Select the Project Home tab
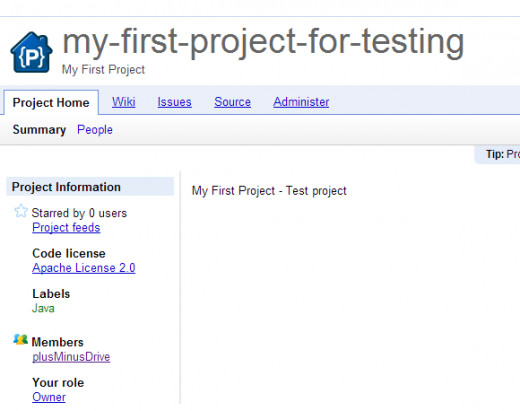This screenshot has width=520, height=411. tap(51, 102)
